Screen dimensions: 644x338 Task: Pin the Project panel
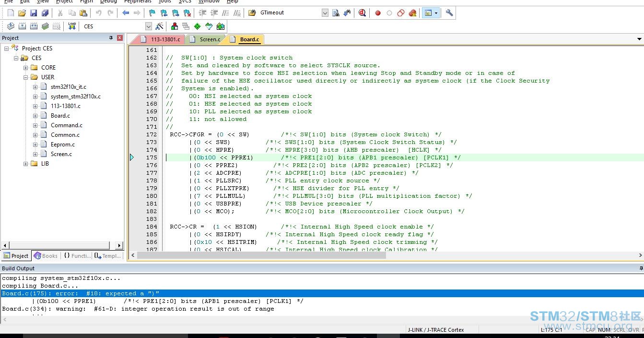[111, 38]
